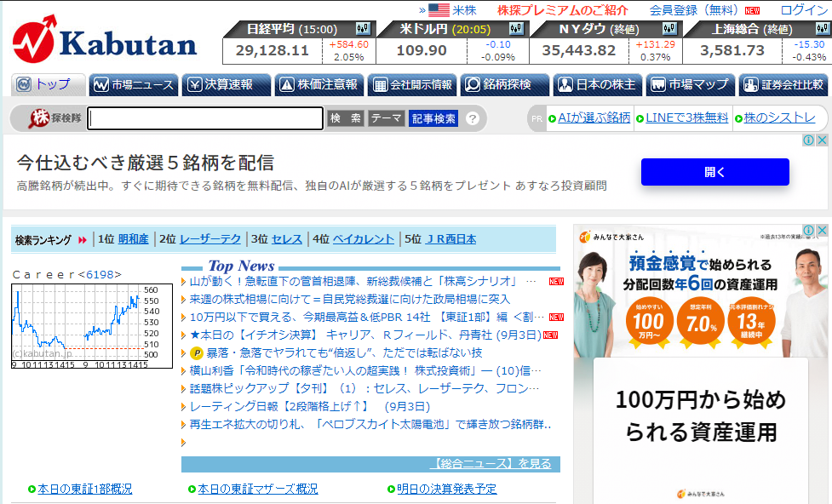Open the 市場ニュース tab
Screen dimensions: 832x504
click(x=135, y=85)
